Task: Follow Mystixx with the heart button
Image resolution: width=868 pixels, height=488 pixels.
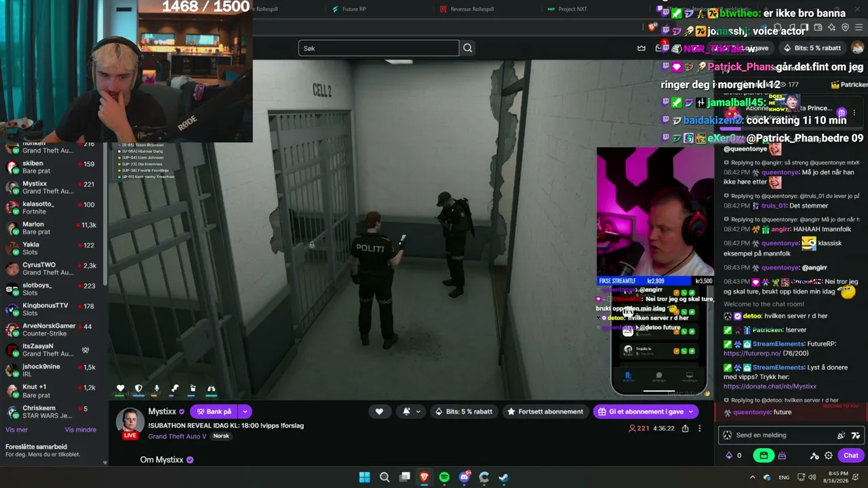Action: (379, 411)
